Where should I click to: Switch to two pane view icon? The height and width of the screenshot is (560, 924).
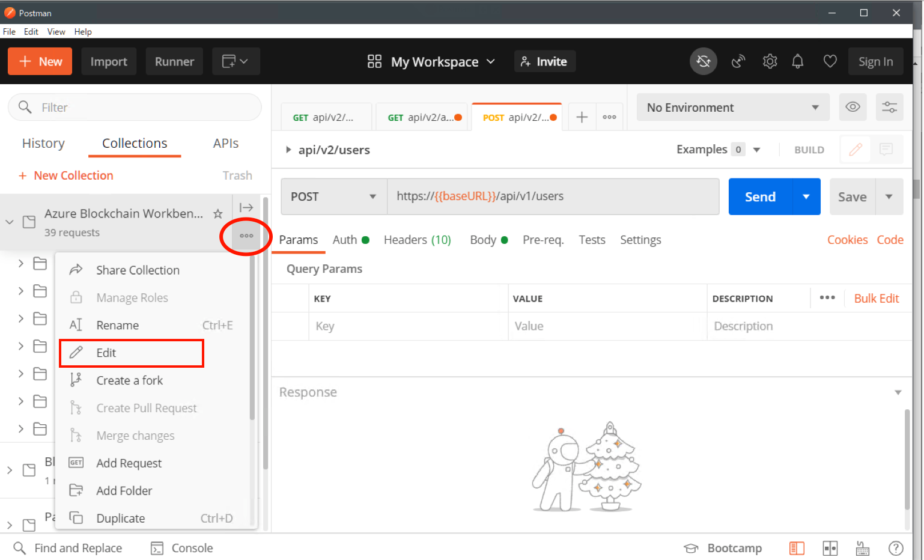click(x=830, y=548)
